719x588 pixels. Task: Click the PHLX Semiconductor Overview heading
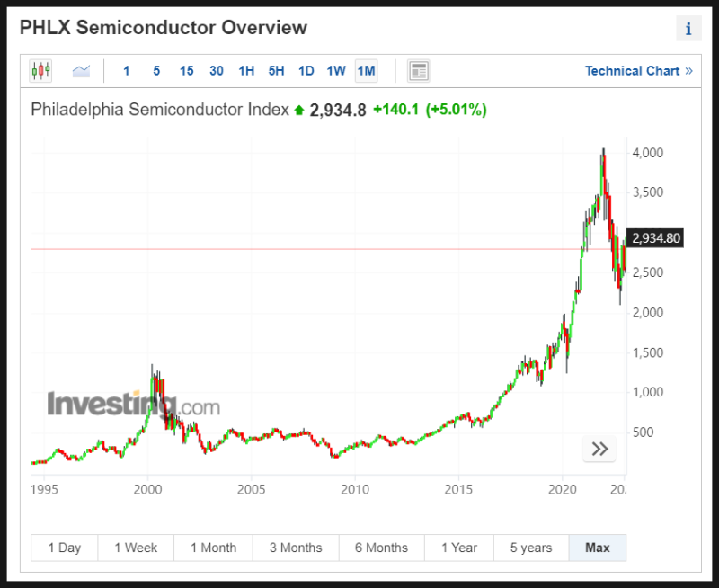(164, 27)
